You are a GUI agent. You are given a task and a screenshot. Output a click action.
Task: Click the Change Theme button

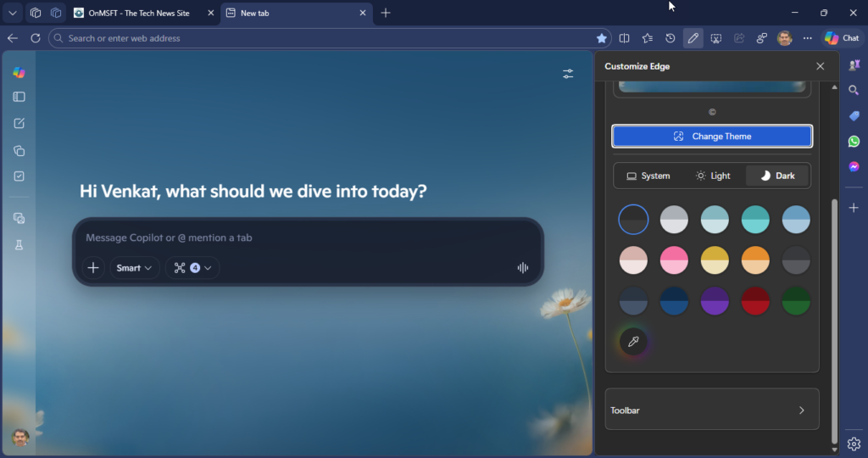point(712,137)
